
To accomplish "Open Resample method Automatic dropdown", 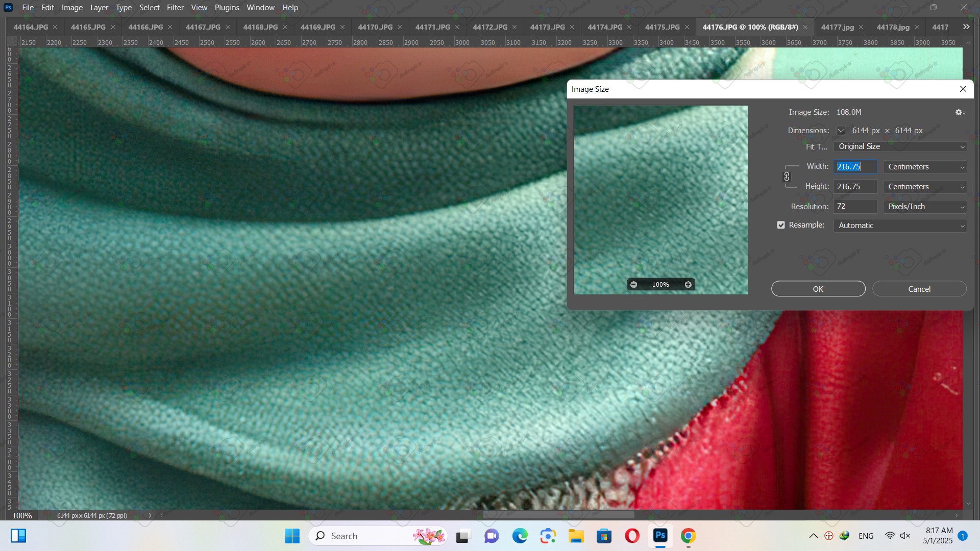I will 900,226.
